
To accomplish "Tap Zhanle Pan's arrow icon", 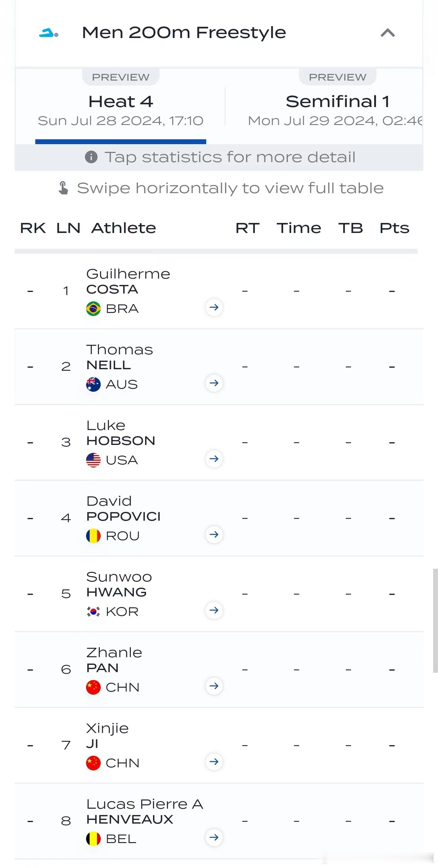I will click(214, 686).
